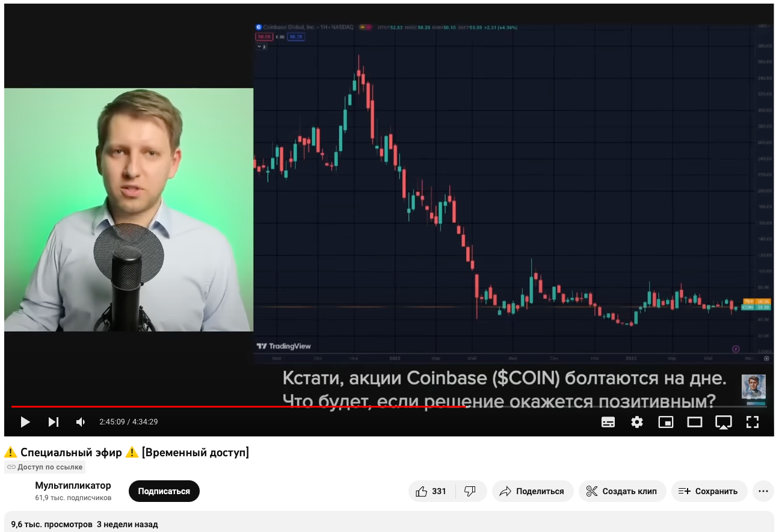The image size is (779, 532).
Task: Switch to theater mode
Action: [x=695, y=422]
